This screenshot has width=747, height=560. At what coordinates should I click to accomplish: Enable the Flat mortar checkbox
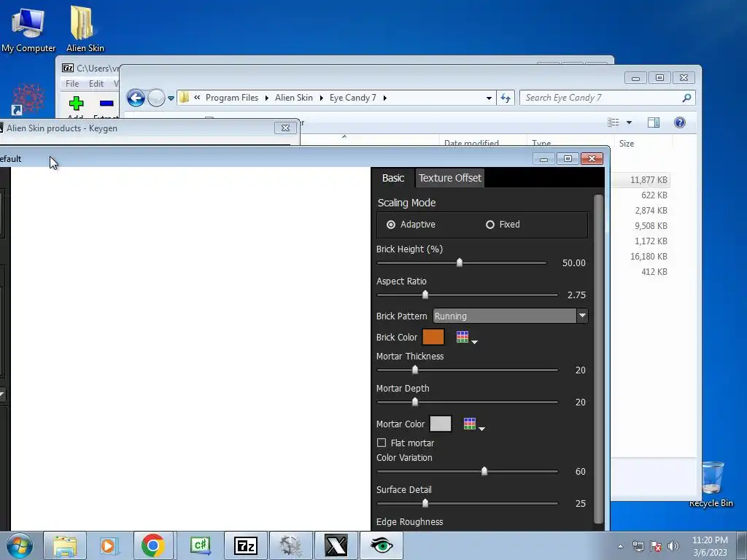coord(382,443)
